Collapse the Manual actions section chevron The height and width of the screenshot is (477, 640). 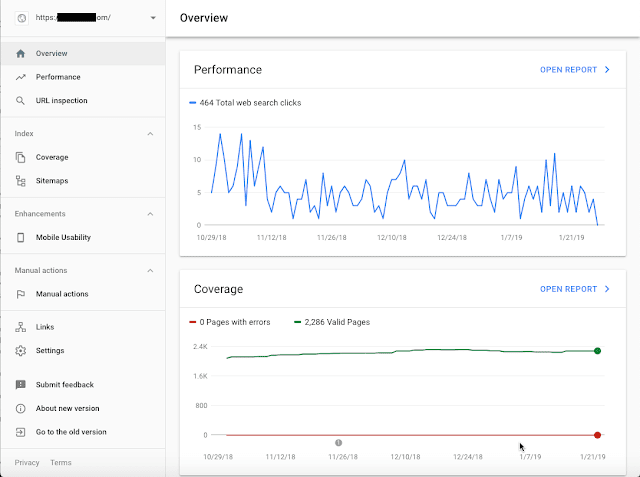pos(150,270)
